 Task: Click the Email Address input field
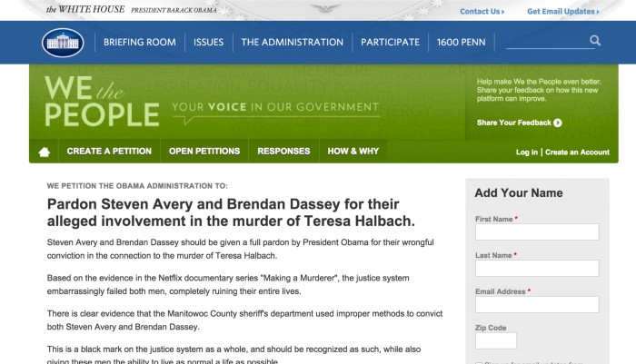coord(537,304)
